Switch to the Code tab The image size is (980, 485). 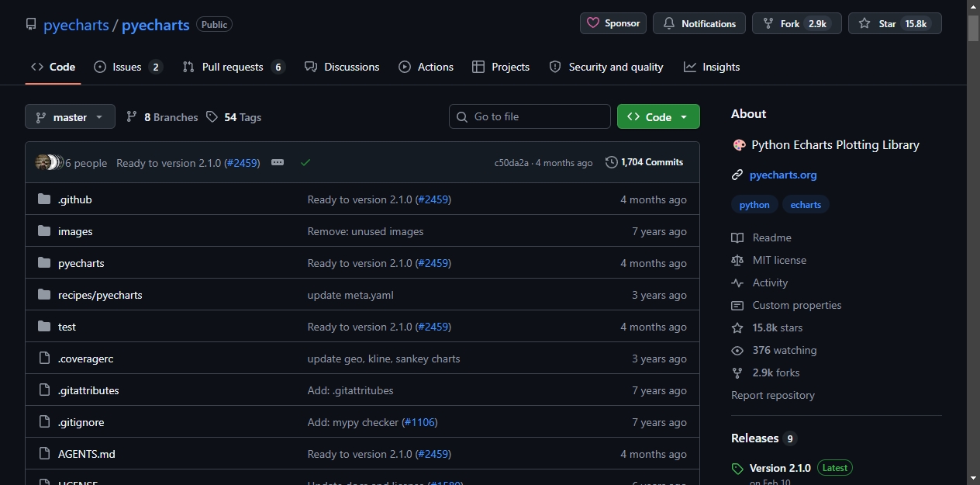pyautogui.click(x=53, y=67)
